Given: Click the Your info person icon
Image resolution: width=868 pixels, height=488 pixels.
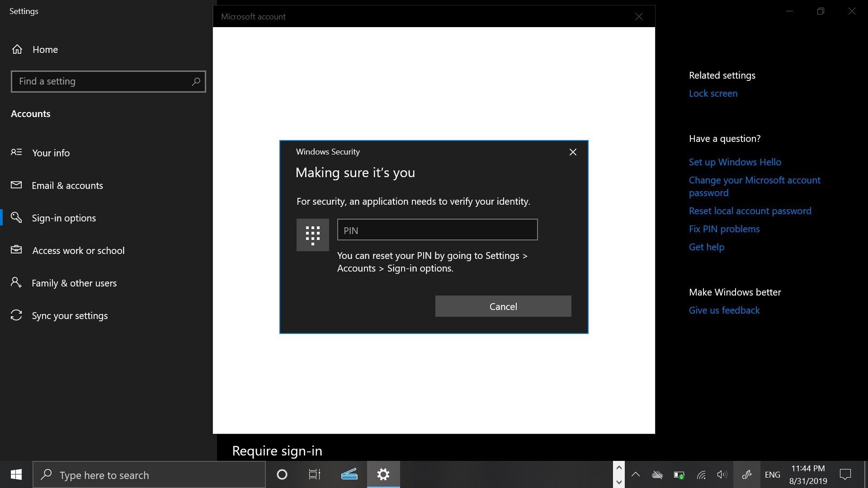Looking at the screenshot, I should click(x=16, y=152).
